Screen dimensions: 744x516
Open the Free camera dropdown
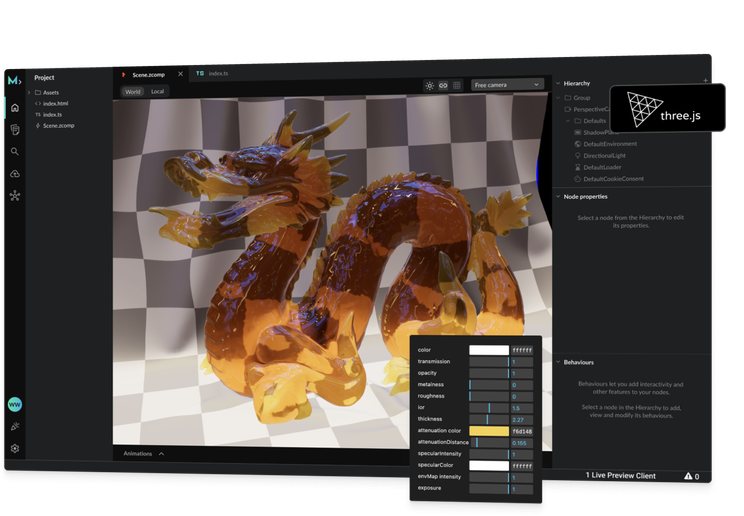click(507, 84)
